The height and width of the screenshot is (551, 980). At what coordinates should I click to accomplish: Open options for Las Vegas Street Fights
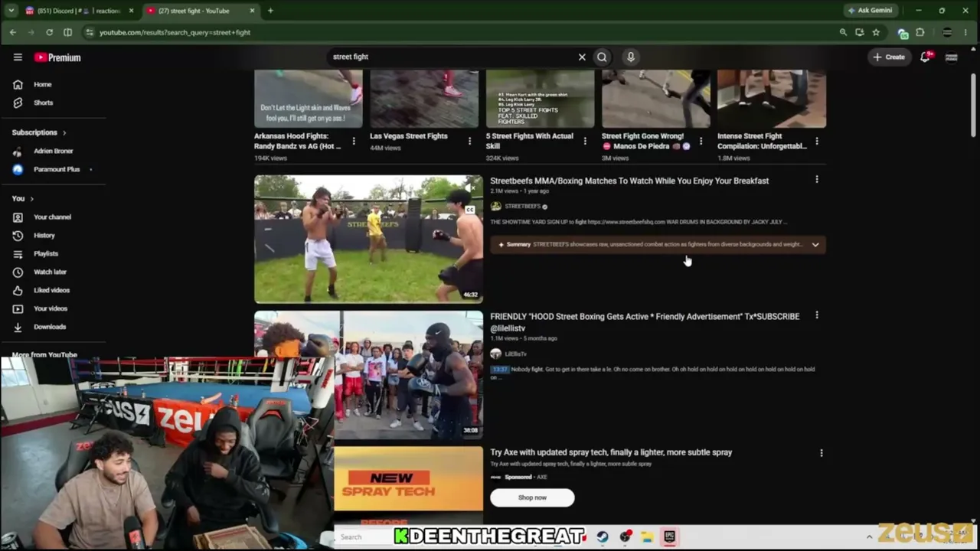tap(469, 141)
